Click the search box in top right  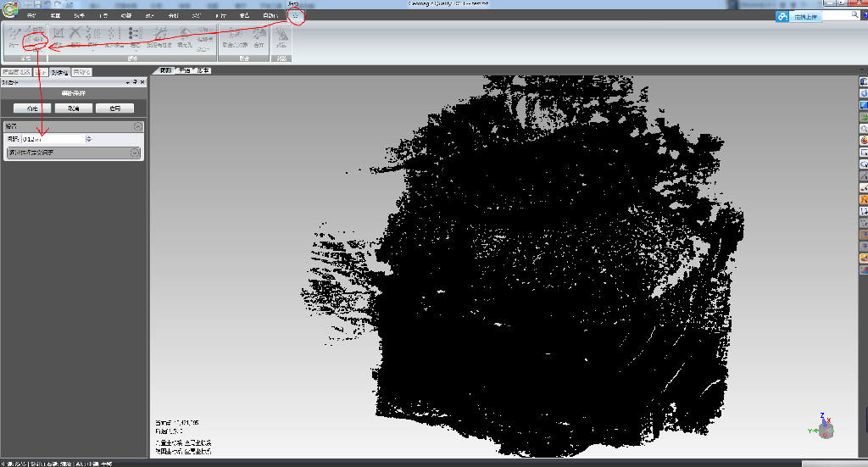pyautogui.click(x=837, y=16)
